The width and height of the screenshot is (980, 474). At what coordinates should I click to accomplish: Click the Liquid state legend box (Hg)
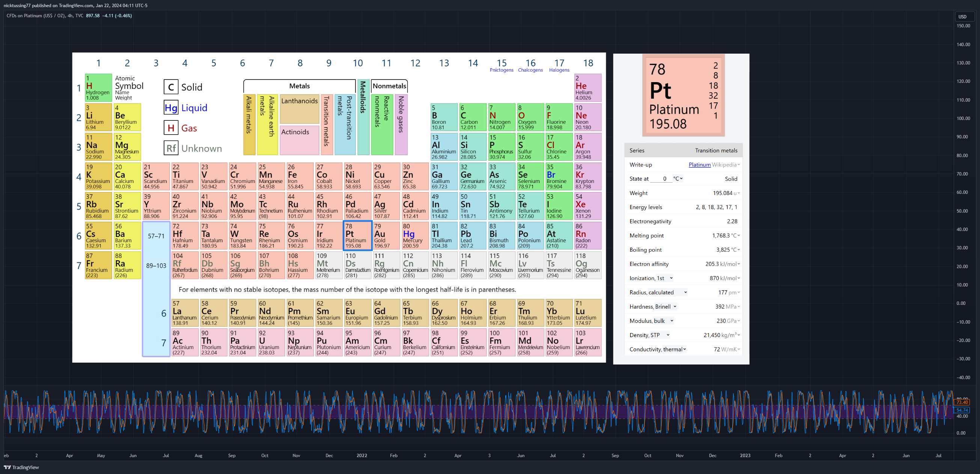[171, 108]
